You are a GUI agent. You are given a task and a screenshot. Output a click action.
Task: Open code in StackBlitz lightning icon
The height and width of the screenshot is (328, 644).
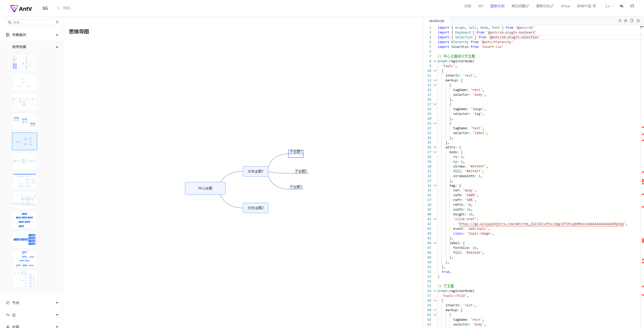[620, 21]
